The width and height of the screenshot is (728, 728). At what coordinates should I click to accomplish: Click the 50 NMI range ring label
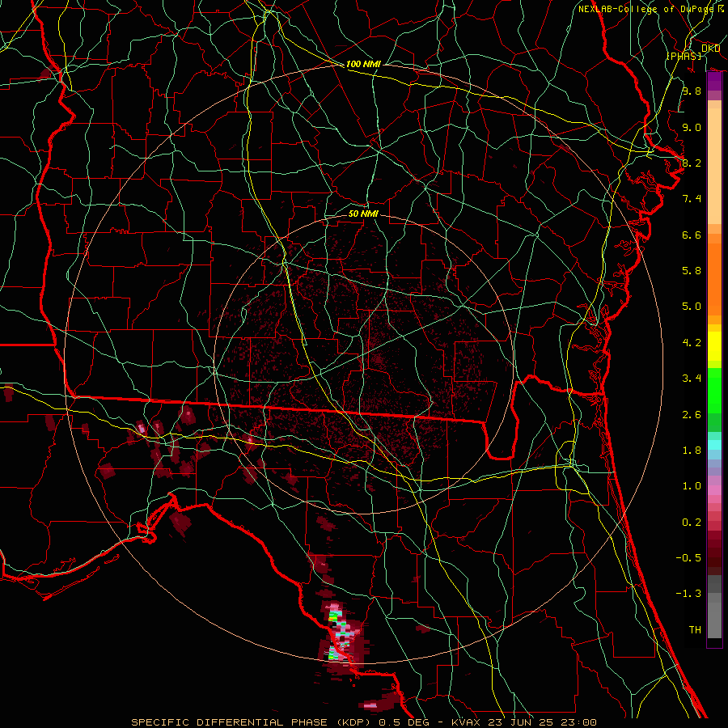tap(363, 214)
